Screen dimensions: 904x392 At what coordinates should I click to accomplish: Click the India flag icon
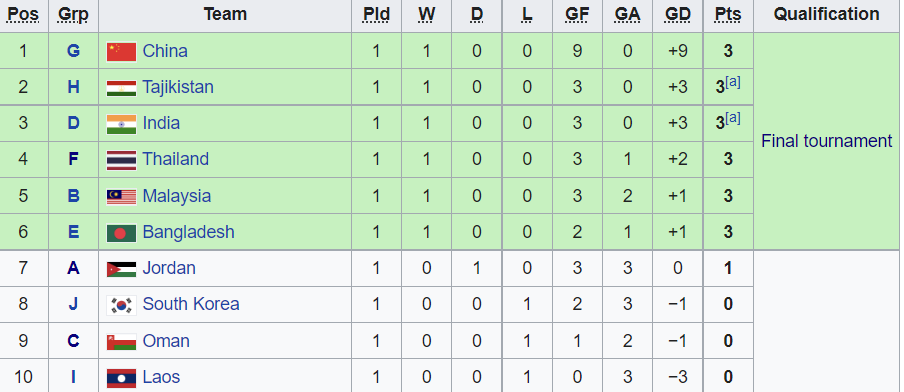tap(121, 124)
